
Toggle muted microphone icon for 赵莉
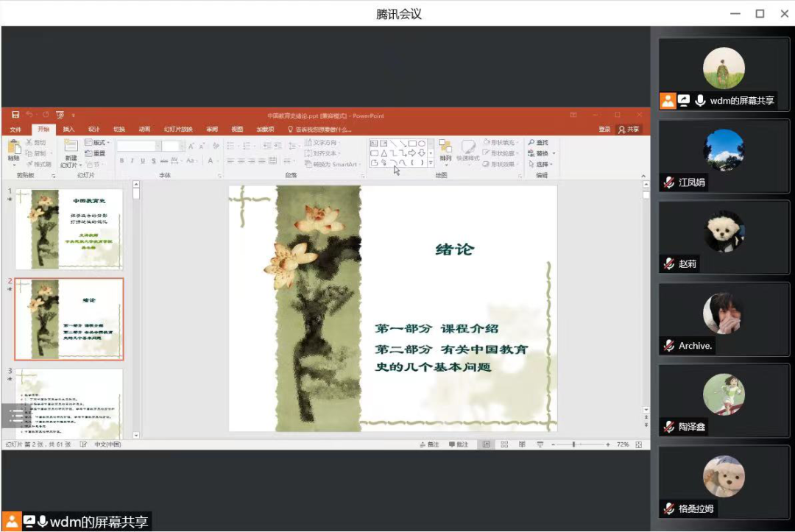click(x=668, y=263)
